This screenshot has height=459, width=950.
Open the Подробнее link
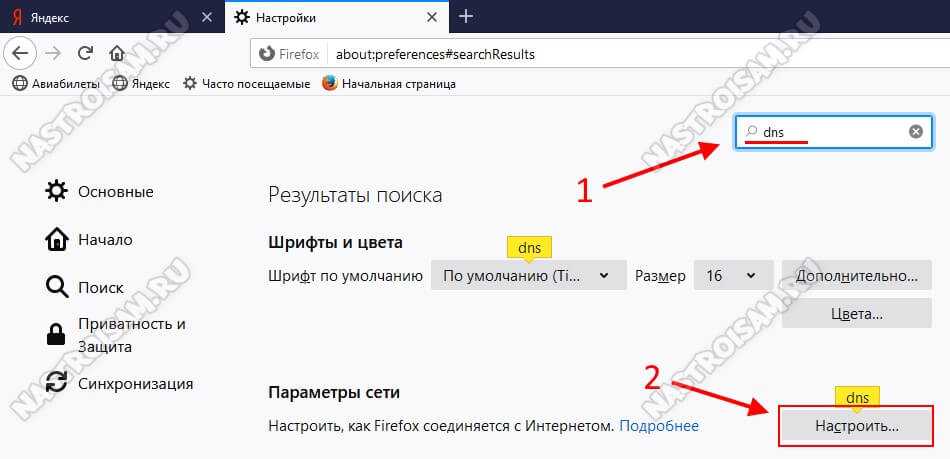pyautogui.click(x=659, y=426)
